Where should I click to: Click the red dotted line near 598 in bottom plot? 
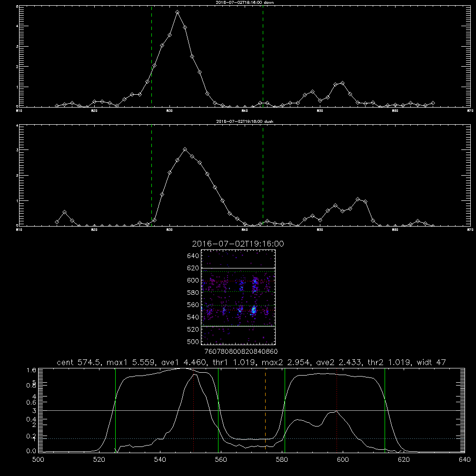[337, 410]
